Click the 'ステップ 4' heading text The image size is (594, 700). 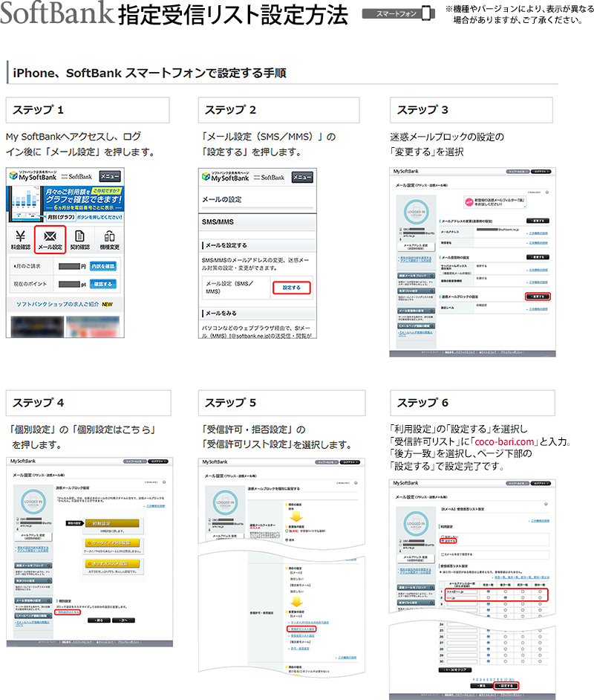tap(39, 403)
